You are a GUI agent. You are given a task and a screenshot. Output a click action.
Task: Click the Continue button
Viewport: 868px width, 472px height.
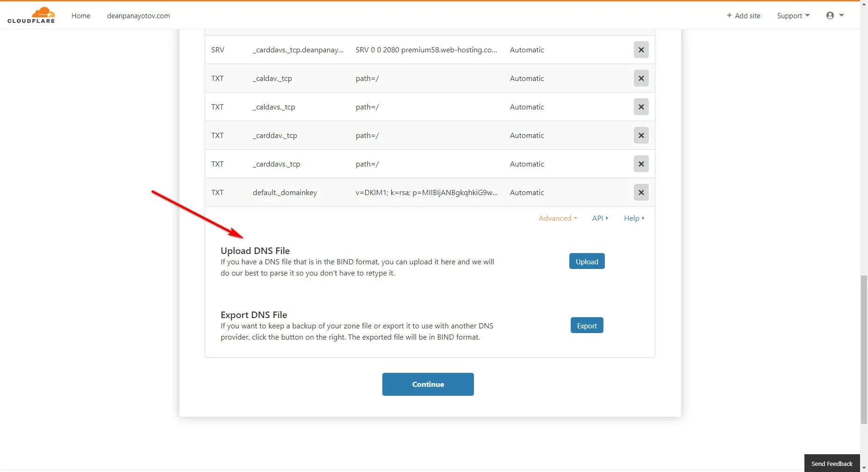click(428, 384)
